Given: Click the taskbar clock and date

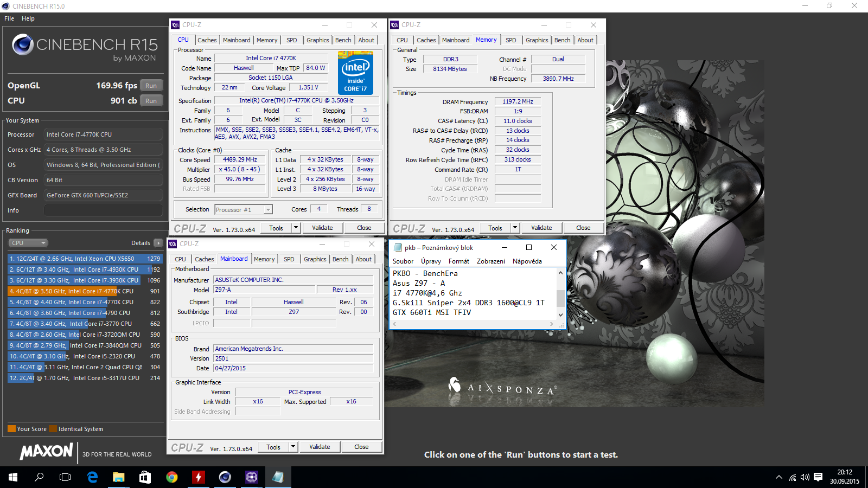Looking at the screenshot, I should click(x=844, y=477).
